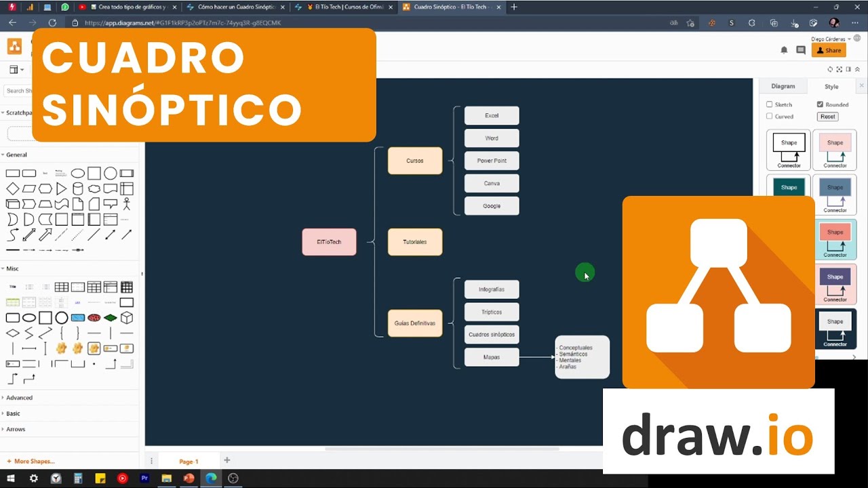Uncheck the Rounded checkbox
This screenshot has width=868, height=488.
pos(821,104)
